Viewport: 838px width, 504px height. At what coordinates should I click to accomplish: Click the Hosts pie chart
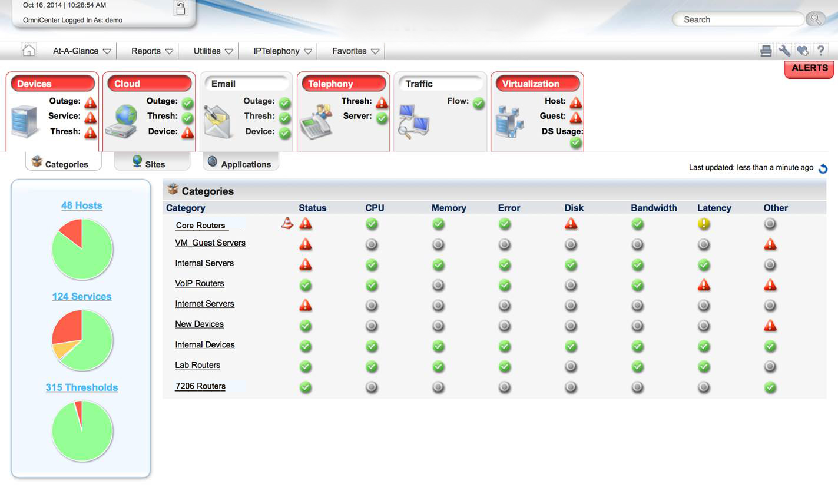tap(82, 249)
